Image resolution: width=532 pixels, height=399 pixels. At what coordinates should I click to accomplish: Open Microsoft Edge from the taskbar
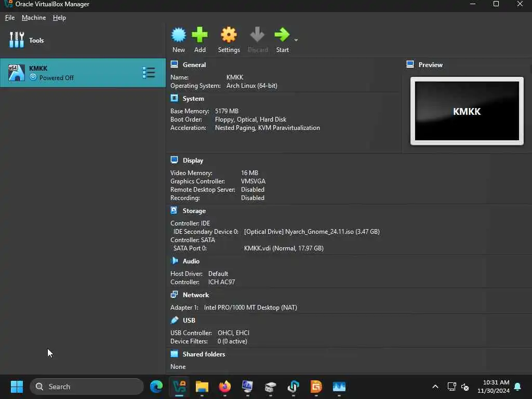pyautogui.click(x=156, y=387)
